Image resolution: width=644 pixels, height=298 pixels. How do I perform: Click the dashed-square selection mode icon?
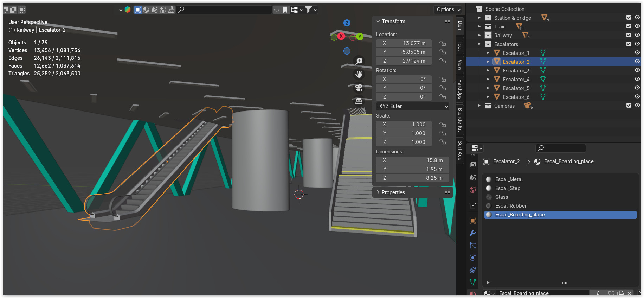click(22, 9)
